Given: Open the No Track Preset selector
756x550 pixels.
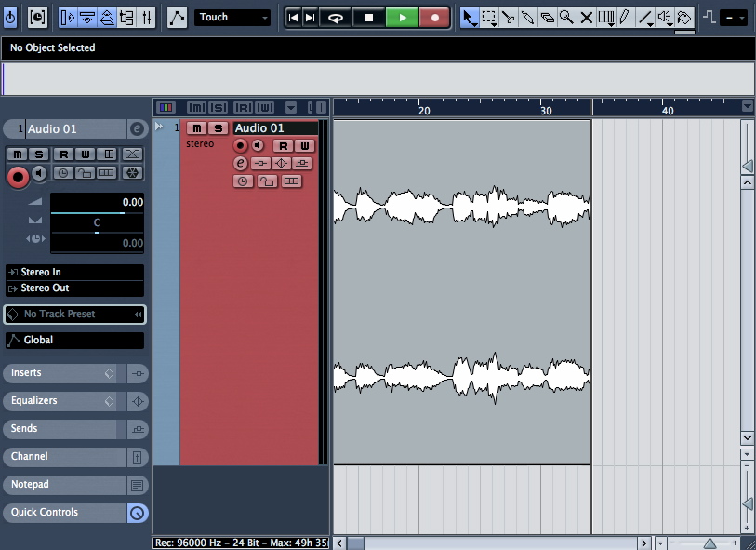Looking at the screenshot, I should (74, 315).
